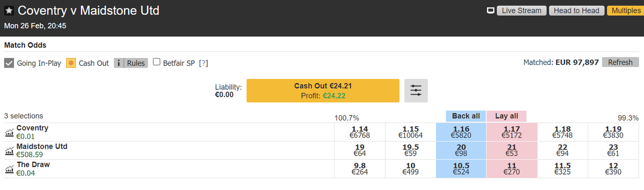Back Maidstone Utd at 19

(360, 150)
